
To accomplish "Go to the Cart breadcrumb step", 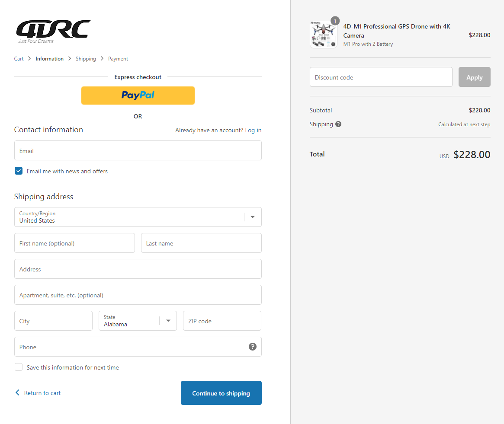I will click(19, 58).
